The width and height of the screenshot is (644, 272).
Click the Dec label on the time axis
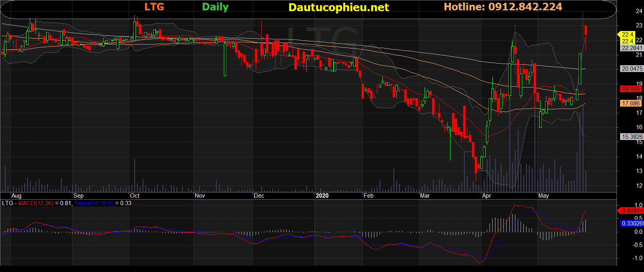click(259, 196)
